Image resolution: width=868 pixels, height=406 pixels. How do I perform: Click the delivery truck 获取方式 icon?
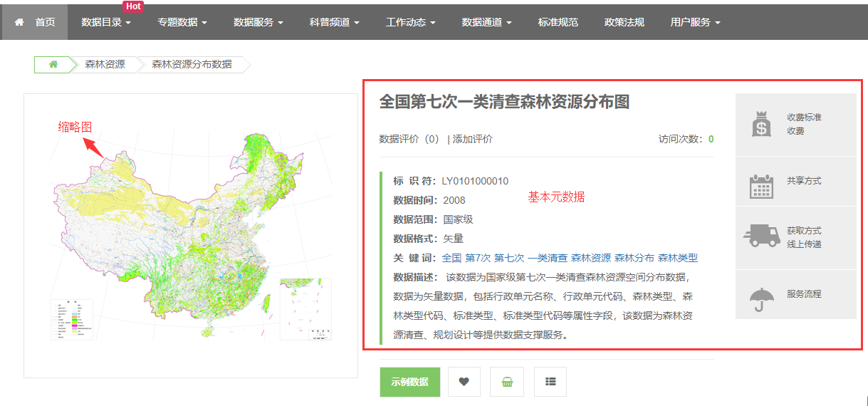[x=761, y=235]
